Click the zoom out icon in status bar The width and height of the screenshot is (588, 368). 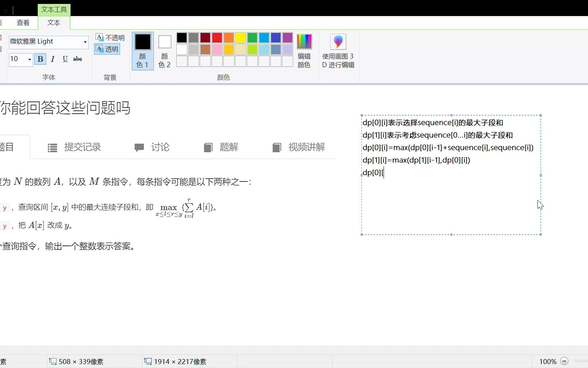tap(564, 361)
